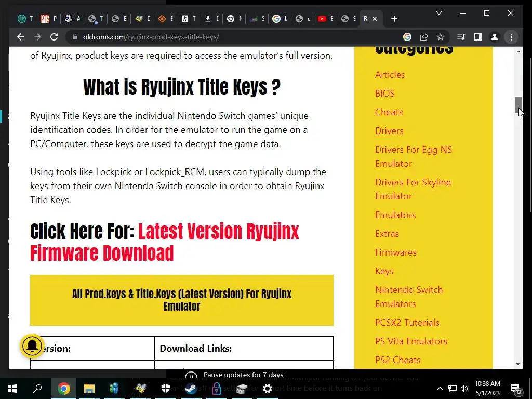
Task: Click Pause updates for 7 days
Action: click(243, 375)
